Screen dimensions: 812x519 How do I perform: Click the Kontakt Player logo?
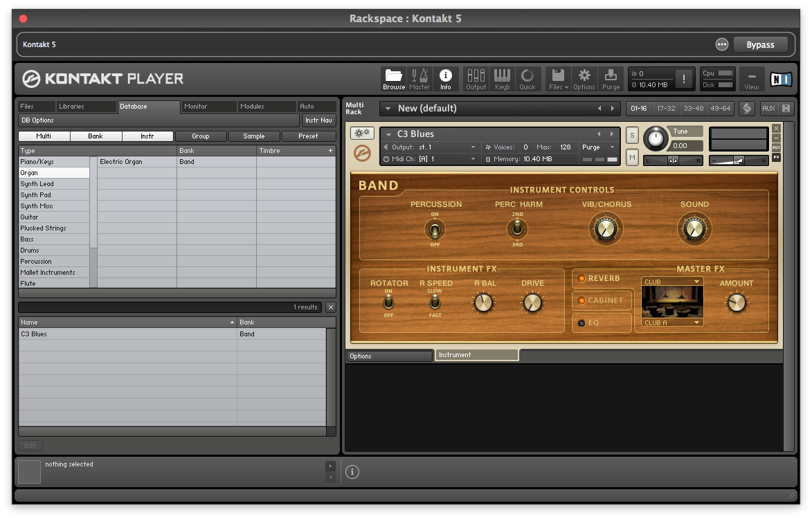(x=102, y=79)
